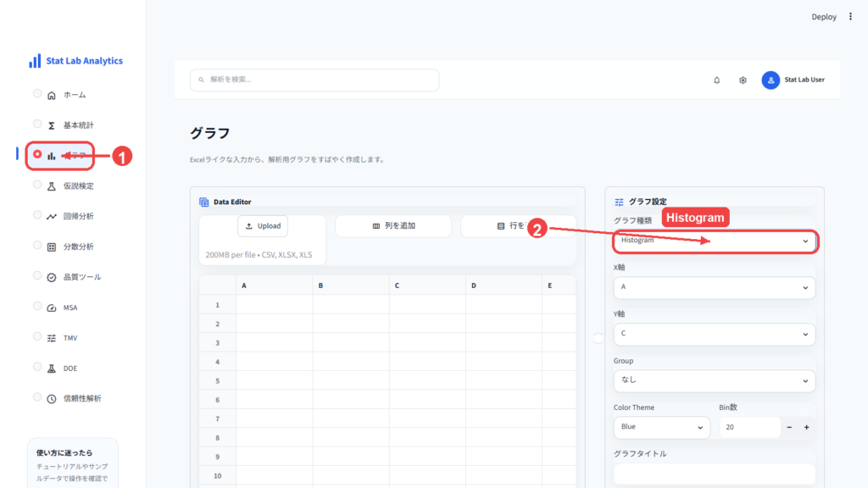Click the bar chart icon for グラフ

(52, 156)
